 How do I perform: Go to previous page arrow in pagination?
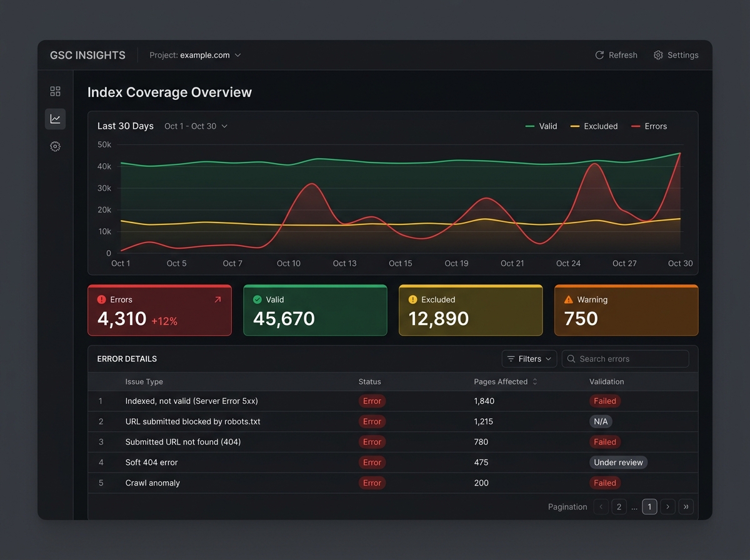pos(601,507)
